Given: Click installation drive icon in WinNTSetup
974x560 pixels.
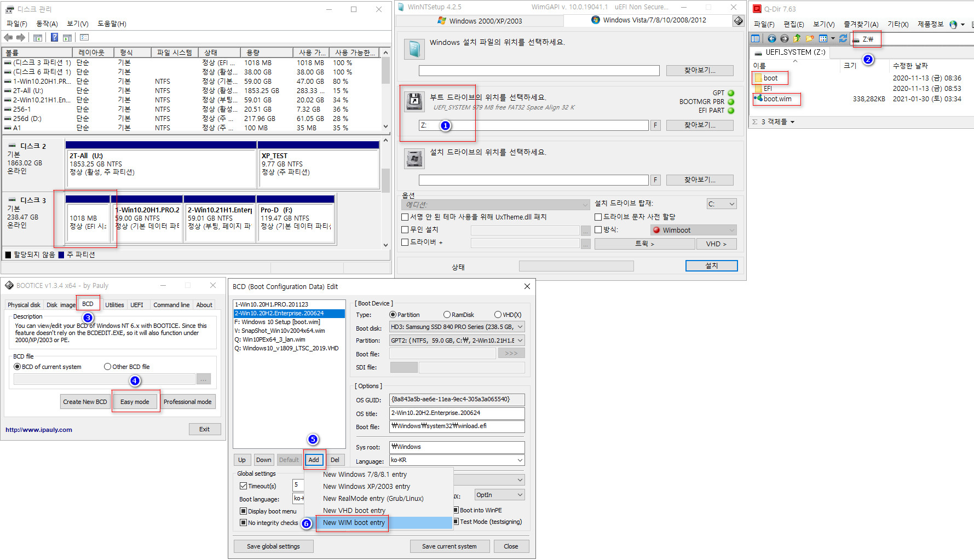Looking at the screenshot, I should pyautogui.click(x=414, y=159).
